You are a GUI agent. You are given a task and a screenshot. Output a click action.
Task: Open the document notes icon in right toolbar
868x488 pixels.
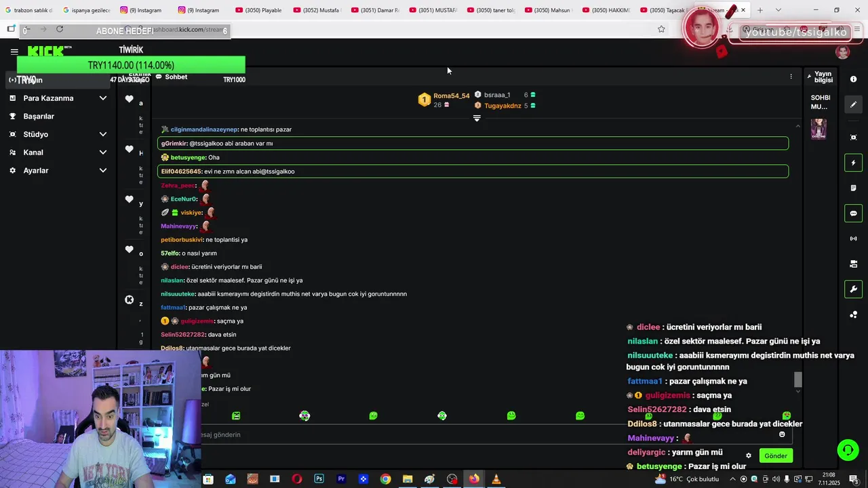(x=853, y=188)
